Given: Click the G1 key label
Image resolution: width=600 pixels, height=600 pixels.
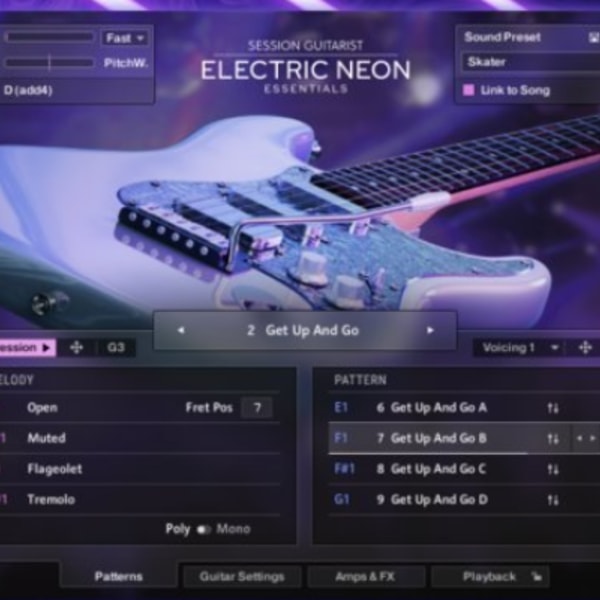Looking at the screenshot, I should pyautogui.click(x=342, y=499).
